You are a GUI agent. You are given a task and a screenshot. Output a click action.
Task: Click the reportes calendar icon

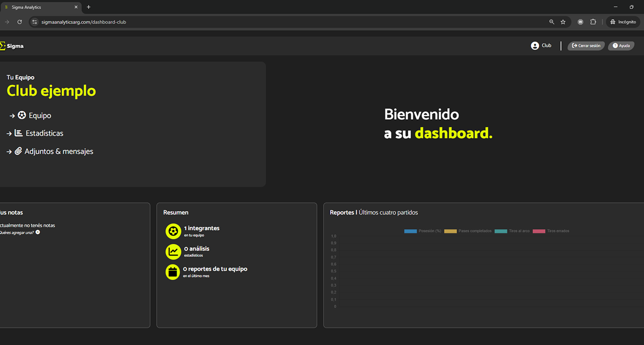173,272
